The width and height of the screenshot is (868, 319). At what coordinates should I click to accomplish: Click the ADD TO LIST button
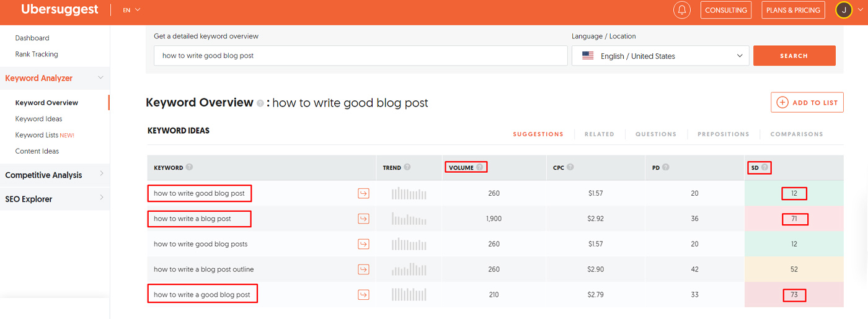click(x=807, y=103)
